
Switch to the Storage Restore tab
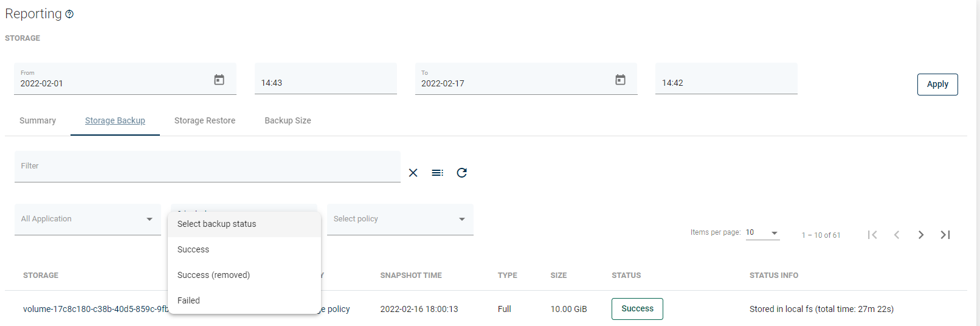click(x=205, y=120)
